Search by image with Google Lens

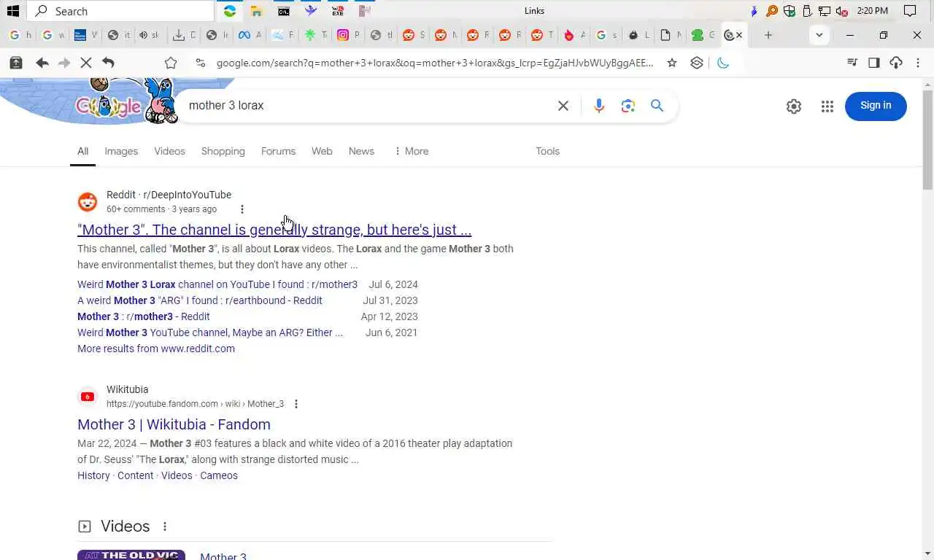pyautogui.click(x=628, y=106)
